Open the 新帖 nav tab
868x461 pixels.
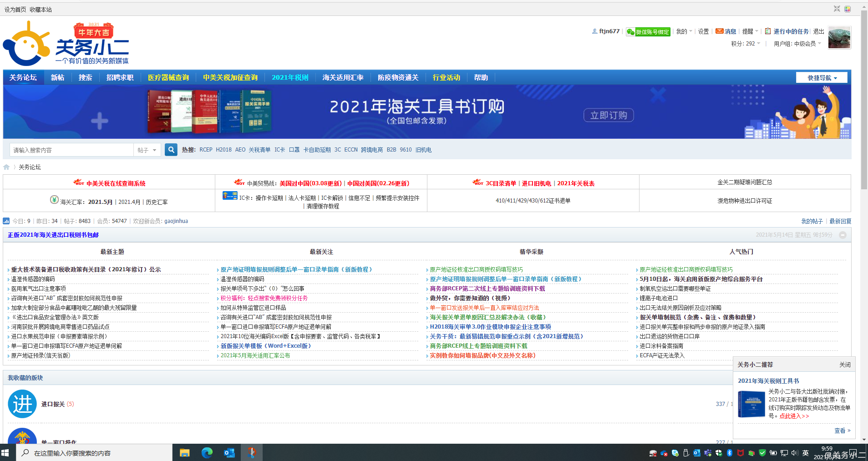(57, 77)
